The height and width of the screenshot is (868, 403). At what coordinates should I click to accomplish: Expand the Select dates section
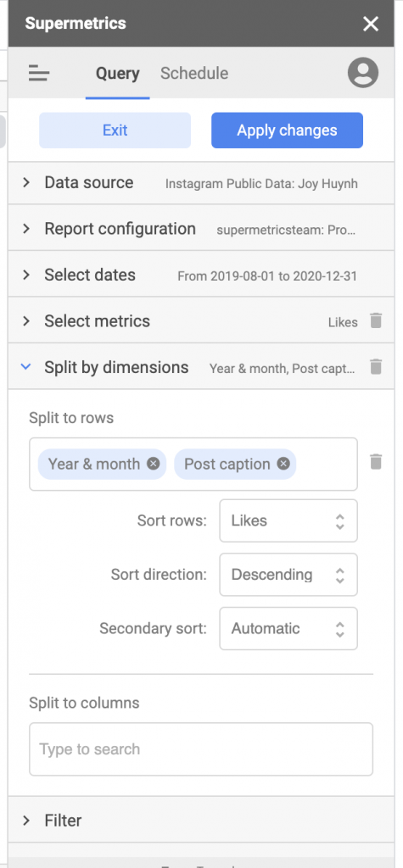coord(201,275)
